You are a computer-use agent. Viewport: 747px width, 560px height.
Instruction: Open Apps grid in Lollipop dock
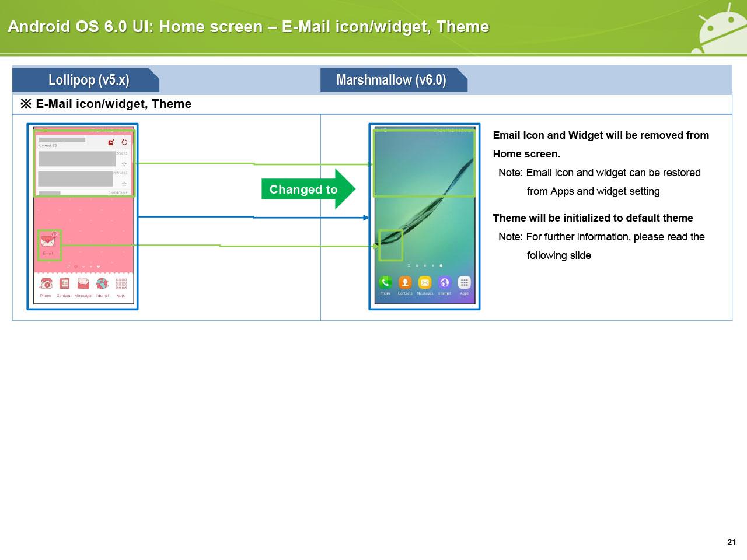(x=121, y=284)
